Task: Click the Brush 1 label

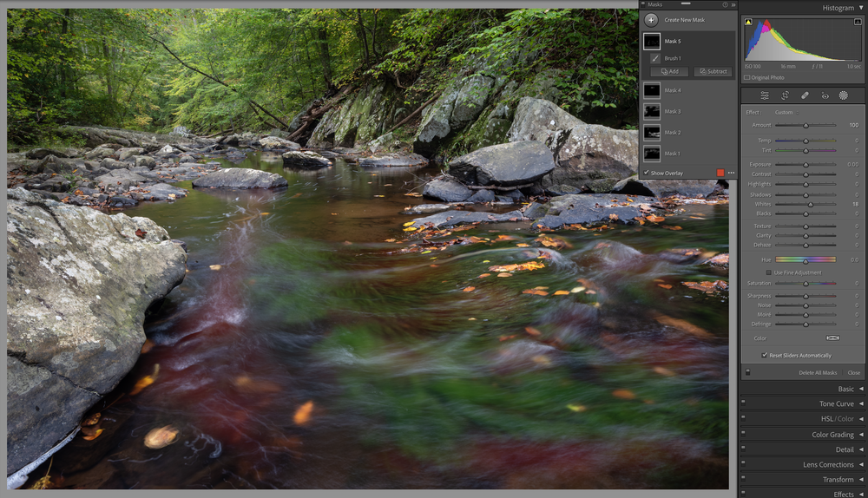Action: 673,58
